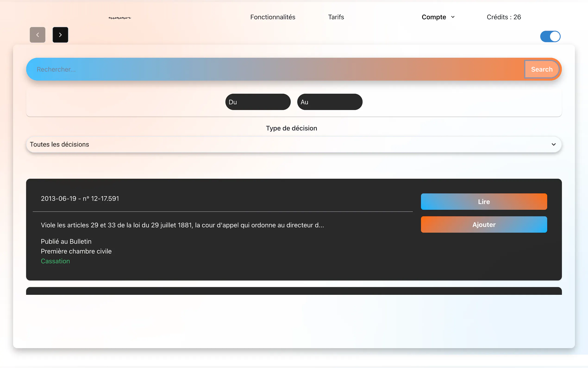Click the next page arrow button

[x=60, y=35]
